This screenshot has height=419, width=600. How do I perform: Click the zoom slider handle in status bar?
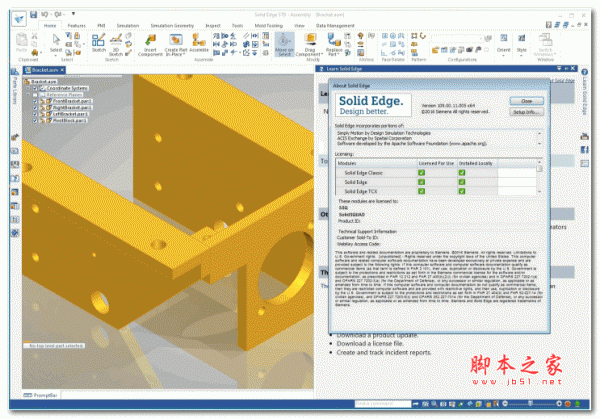coord(530,404)
